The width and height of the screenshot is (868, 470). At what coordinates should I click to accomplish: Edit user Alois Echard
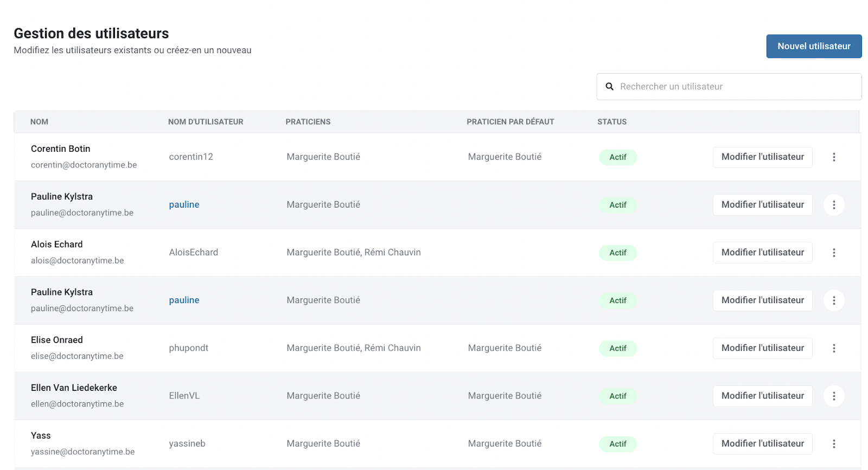[762, 253]
